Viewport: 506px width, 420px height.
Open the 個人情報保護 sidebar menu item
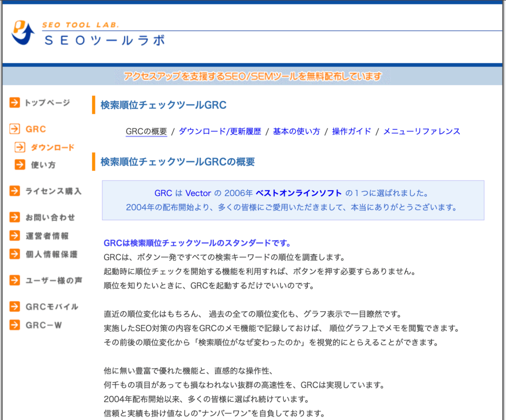pos(51,254)
